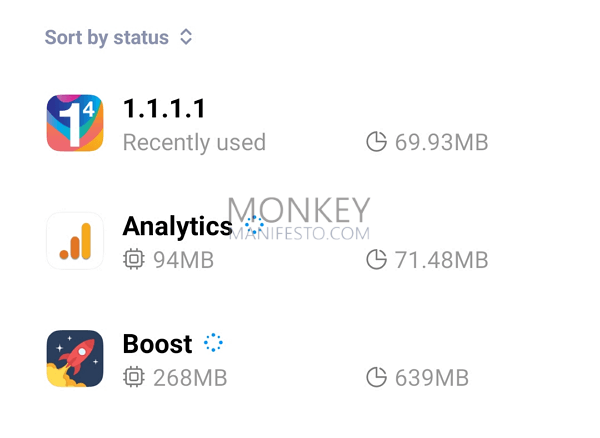Open the Sort by status dropdown

pos(119,37)
